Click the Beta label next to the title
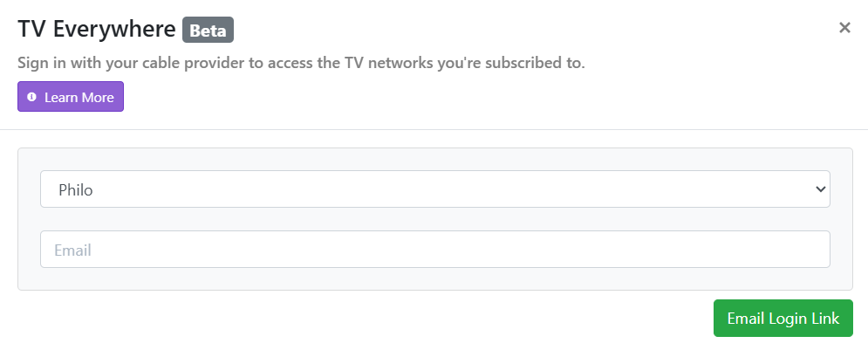Viewport: 868px width, 350px height. coord(208,30)
